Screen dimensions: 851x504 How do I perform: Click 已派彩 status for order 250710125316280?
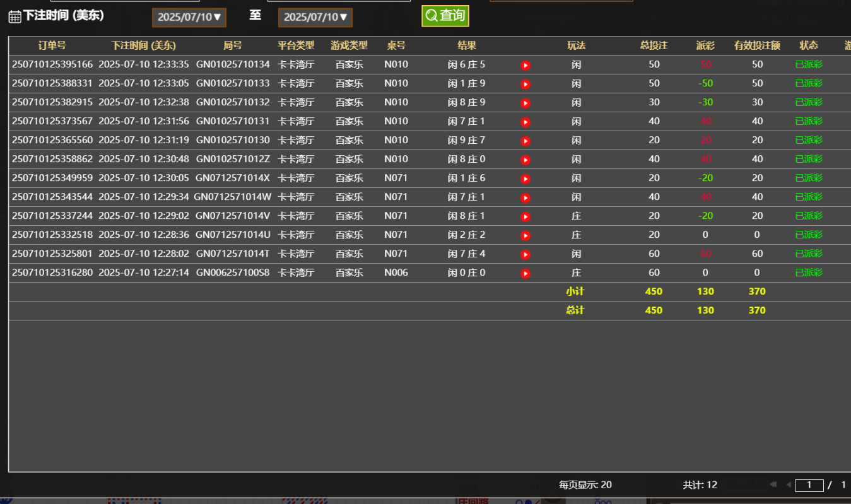(809, 273)
